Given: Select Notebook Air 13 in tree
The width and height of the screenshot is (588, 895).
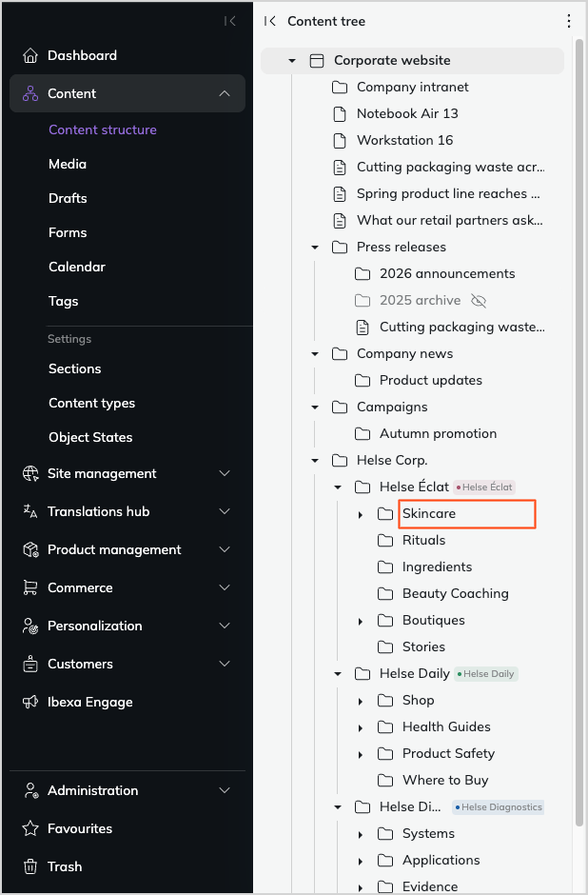Looking at the screenshot, I should click(407, 113).
